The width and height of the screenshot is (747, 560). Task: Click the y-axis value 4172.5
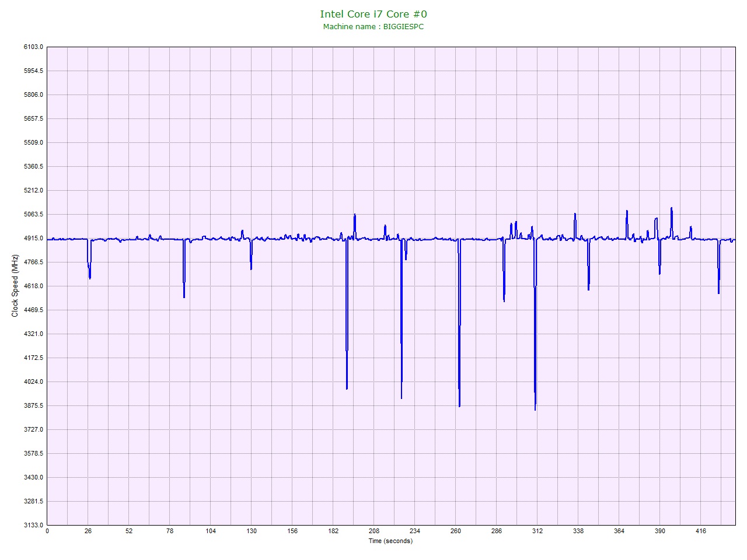point(34,358)
